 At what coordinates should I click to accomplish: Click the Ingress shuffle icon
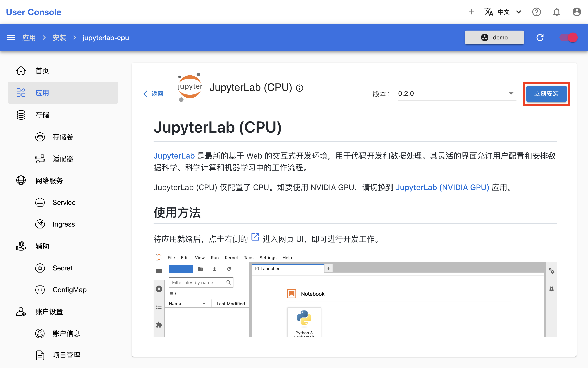(x=40, y=224)
